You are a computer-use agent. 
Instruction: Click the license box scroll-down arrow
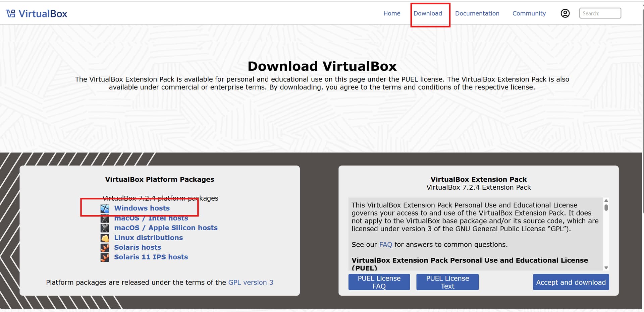click(606, 268)
